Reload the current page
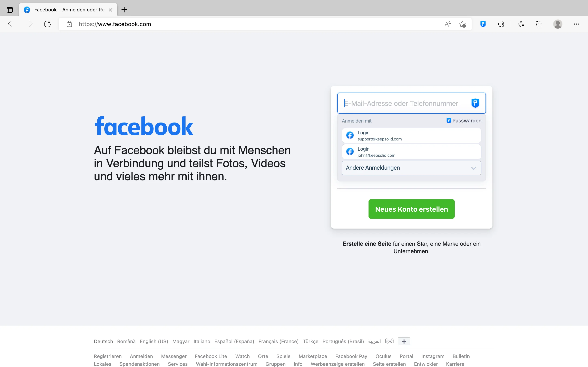 tap(47, 24)
